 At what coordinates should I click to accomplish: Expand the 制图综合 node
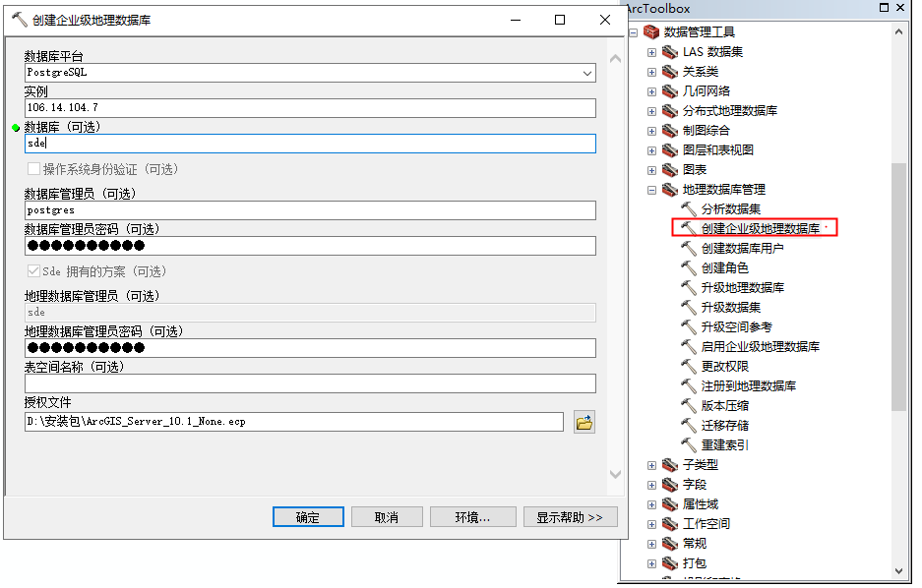tap(651, 131)
